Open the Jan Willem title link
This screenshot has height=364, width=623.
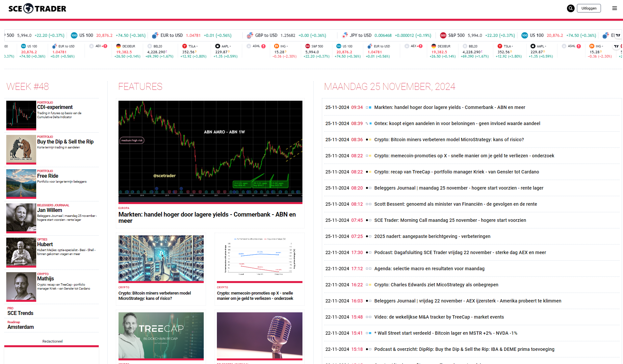click(x=50, y=210)
